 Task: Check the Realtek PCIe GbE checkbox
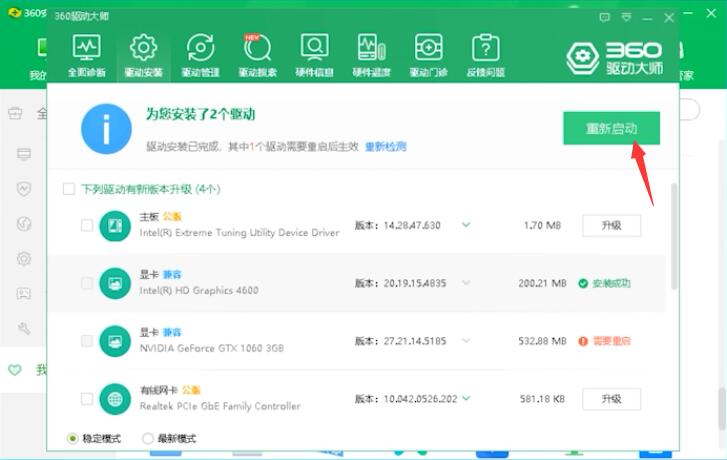point(87,399)
